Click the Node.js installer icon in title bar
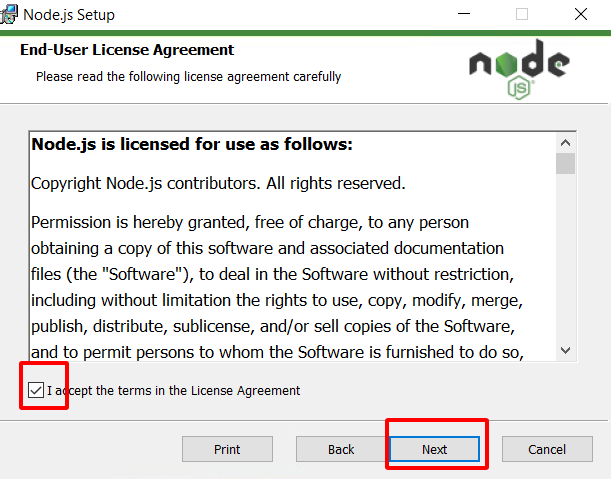 [11, 15]
